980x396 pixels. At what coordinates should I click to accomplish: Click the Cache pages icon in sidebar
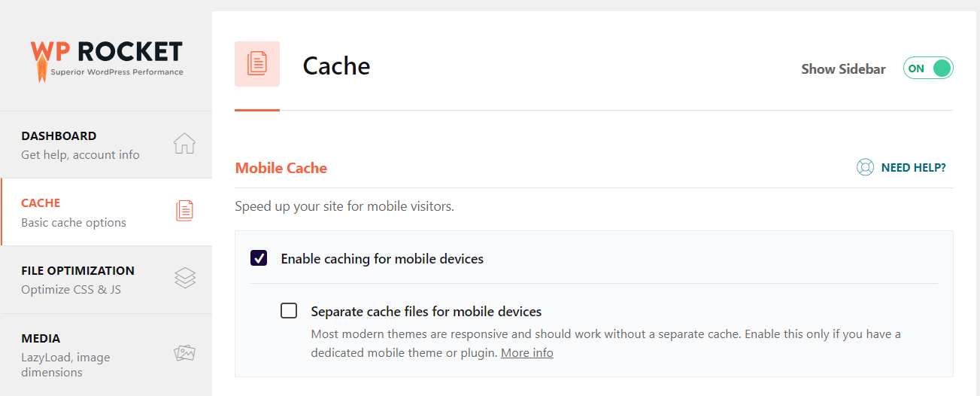tap(184, 211)
